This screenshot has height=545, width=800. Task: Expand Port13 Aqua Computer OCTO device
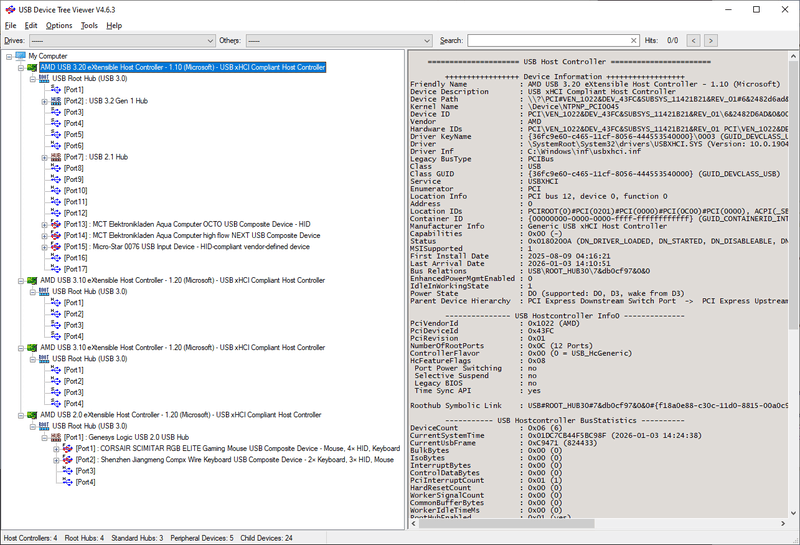(x=44, y=225)
